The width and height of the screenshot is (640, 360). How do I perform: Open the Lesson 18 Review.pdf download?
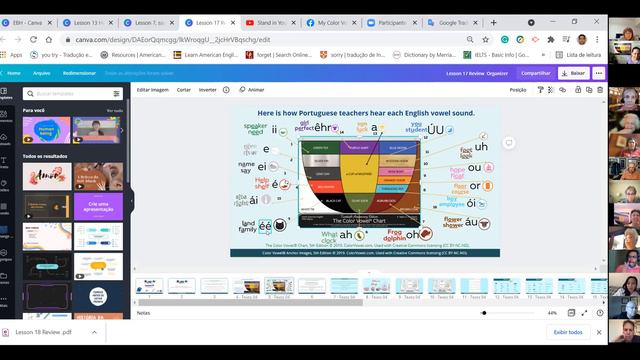[x=44, y=332]
